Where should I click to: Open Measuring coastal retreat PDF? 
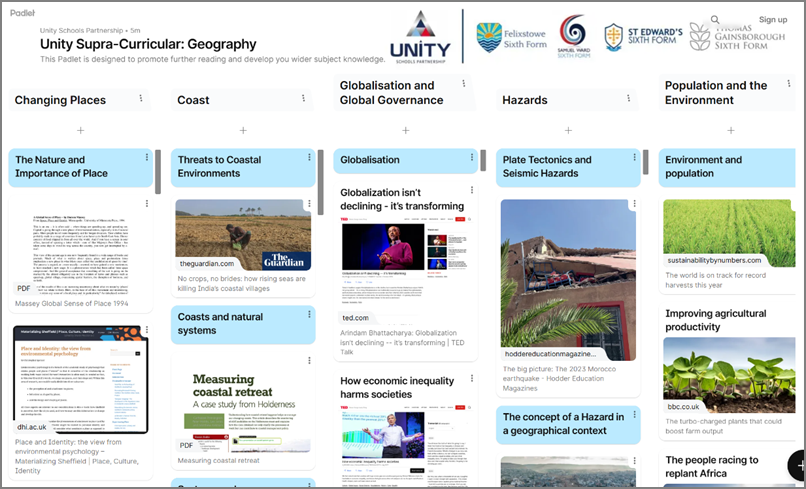click(243, 410)
